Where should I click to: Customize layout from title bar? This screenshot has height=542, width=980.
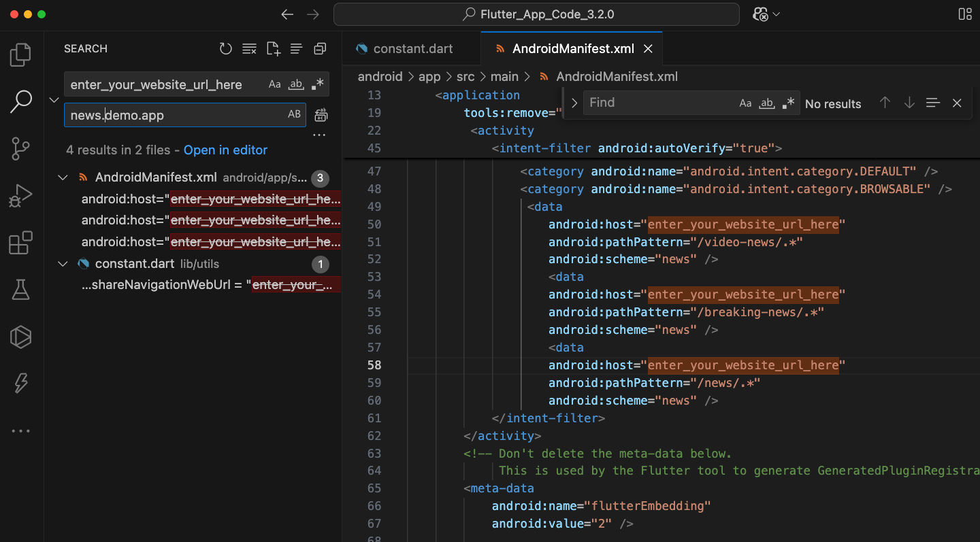point(964,14)
